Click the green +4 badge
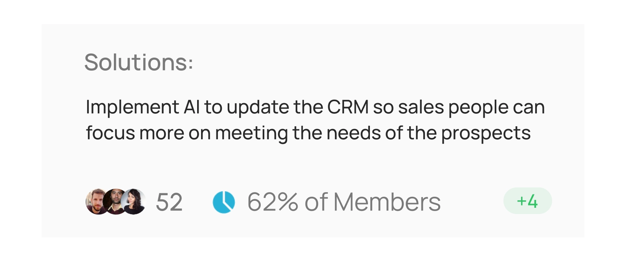Viewport: 644px width, 267px height. click(527, 201)
